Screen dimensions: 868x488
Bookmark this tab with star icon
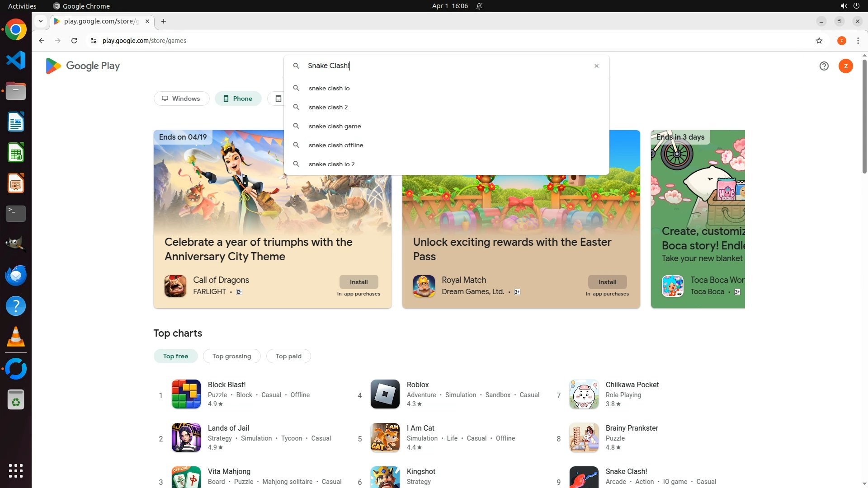[x=819, y=41]
